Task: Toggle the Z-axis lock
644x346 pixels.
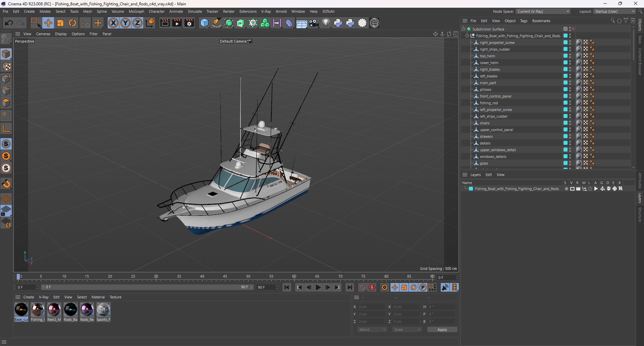Action: coord(138,23)
